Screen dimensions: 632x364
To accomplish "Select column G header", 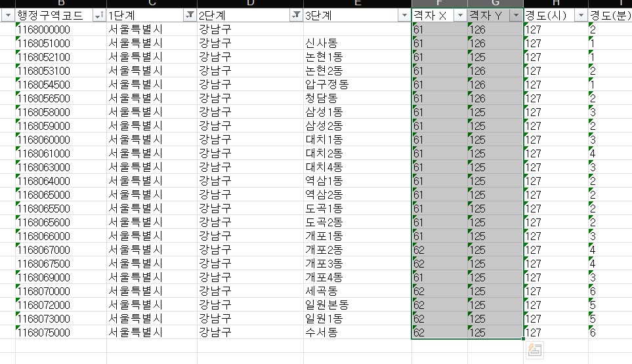I will [x=495, y=3].
